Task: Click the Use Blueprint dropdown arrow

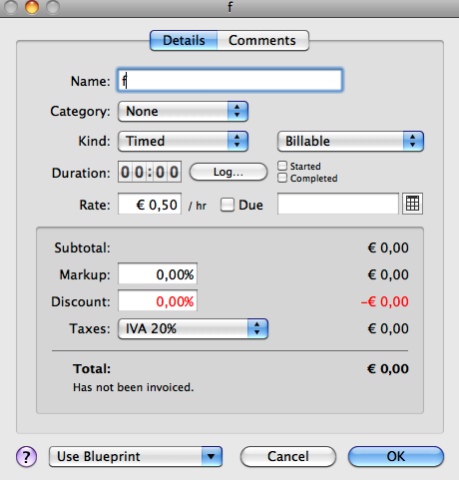Action: click(x=211, y=456)
